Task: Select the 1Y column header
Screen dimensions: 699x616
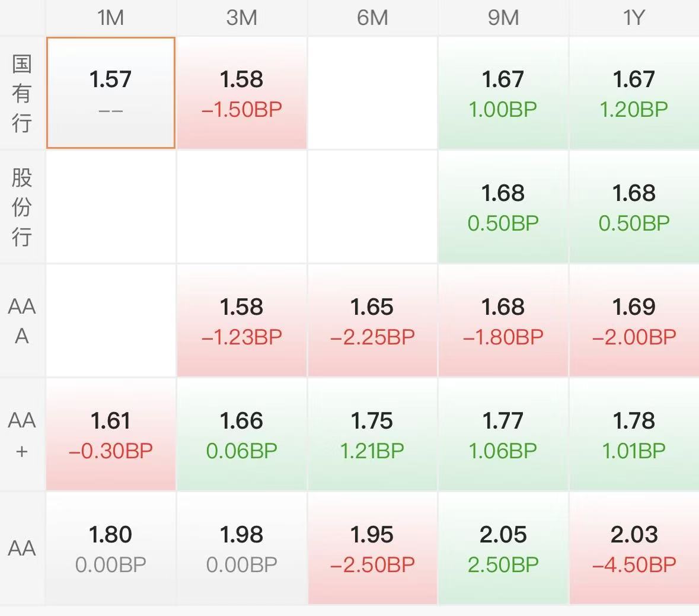Action: tap(634, 18)
